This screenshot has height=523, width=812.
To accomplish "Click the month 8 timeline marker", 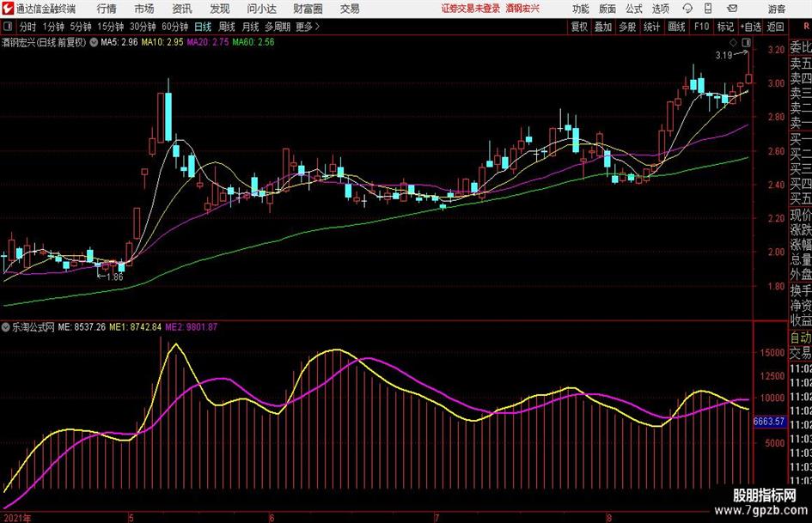I will coord(609,518).
